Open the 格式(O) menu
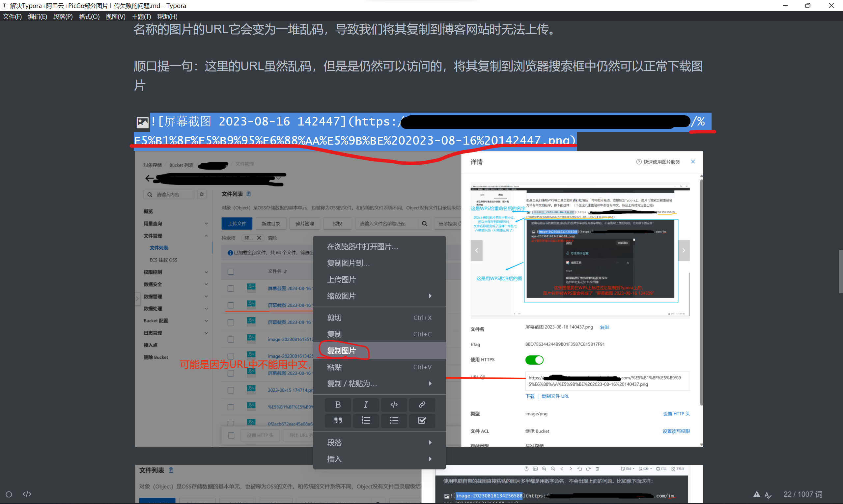 (89, 17)
